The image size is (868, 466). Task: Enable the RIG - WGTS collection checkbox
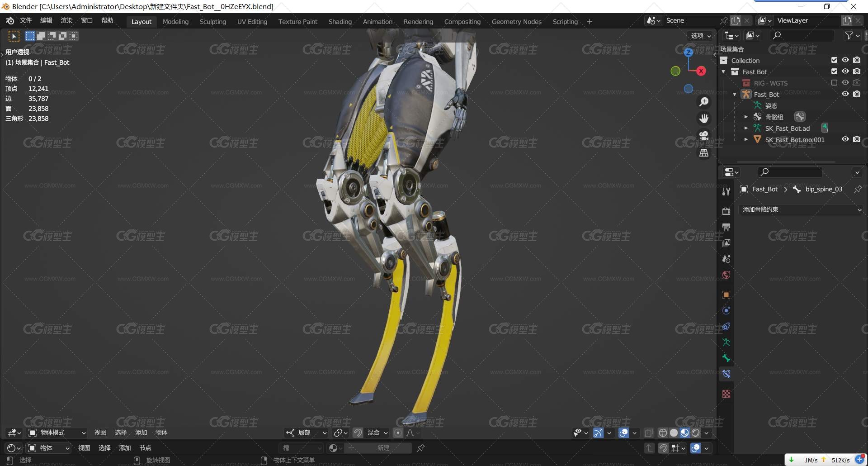tap(834, 83)
